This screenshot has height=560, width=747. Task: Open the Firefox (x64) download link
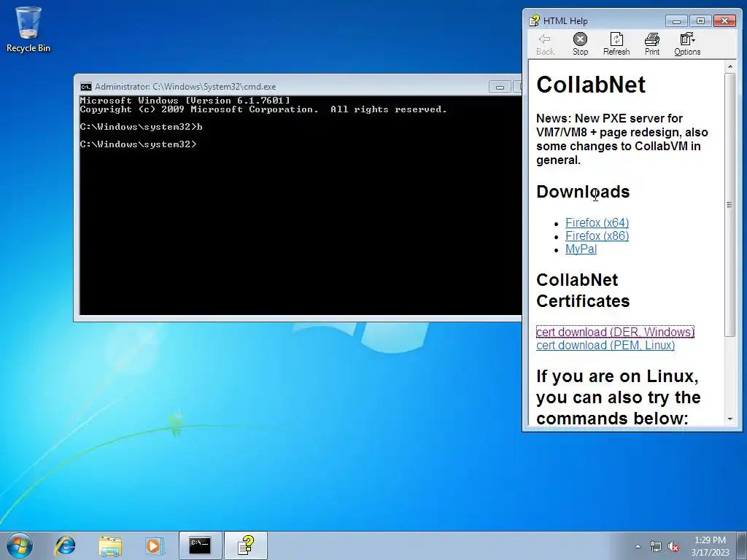tap(597, 222)
